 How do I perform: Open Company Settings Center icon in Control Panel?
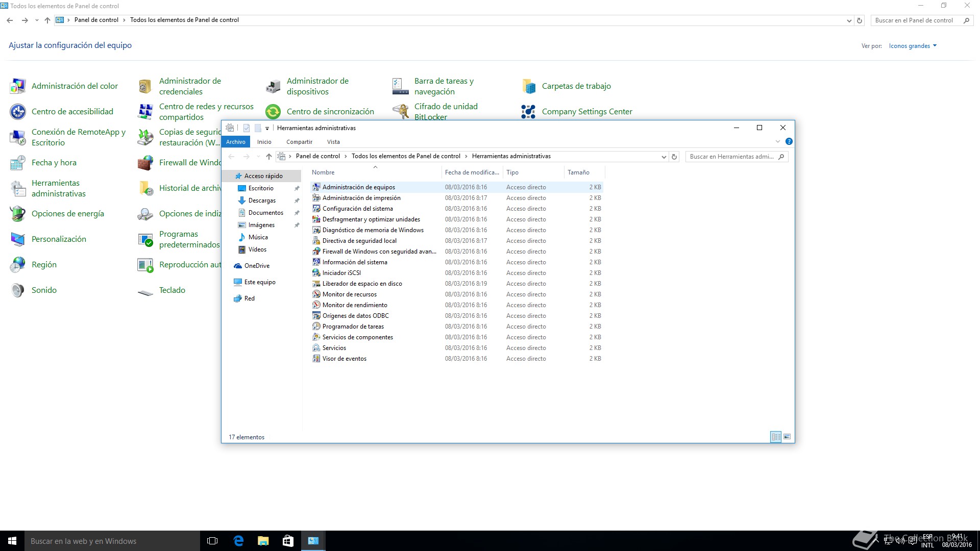coord(528,112)
